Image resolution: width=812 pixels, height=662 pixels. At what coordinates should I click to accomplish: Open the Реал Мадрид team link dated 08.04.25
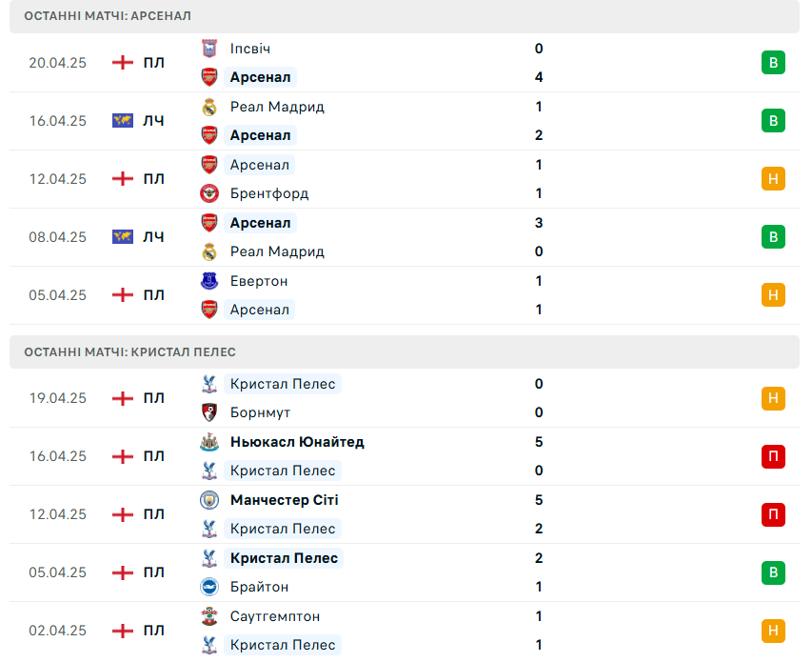277,251
